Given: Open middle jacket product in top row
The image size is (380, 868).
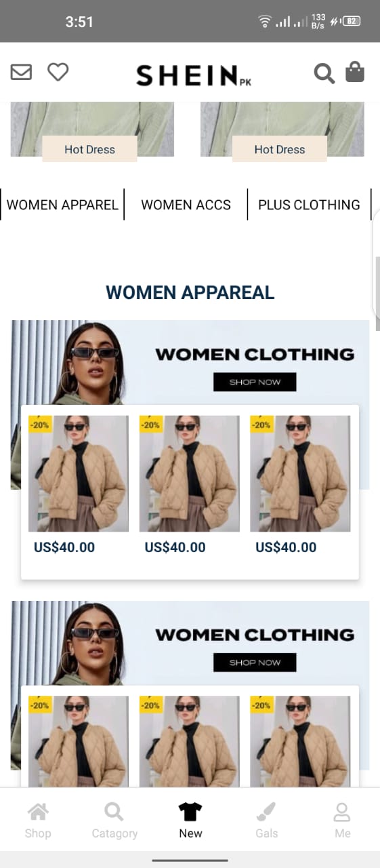Looking at the screenshot, I should pyautogui.click(x=189, y=473).
